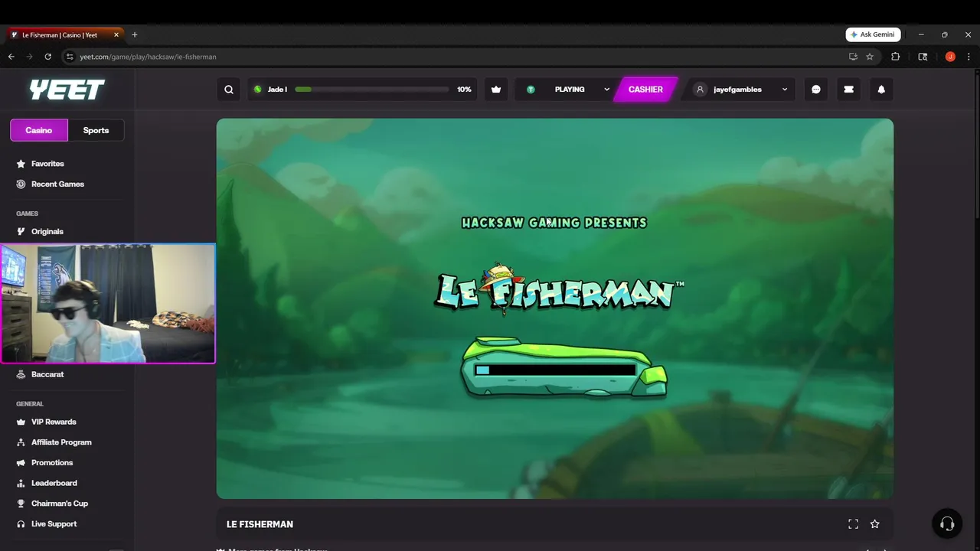The height and width of the screenshot is (551, 980).
Task: Click Ask Gemini button
Action: [873, 34]
